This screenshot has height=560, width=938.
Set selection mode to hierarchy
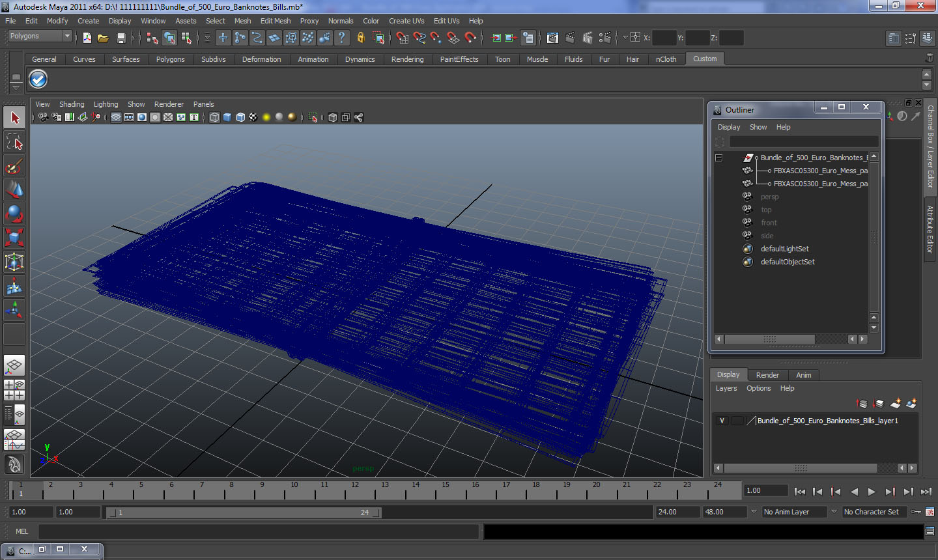tap(152, 38)
